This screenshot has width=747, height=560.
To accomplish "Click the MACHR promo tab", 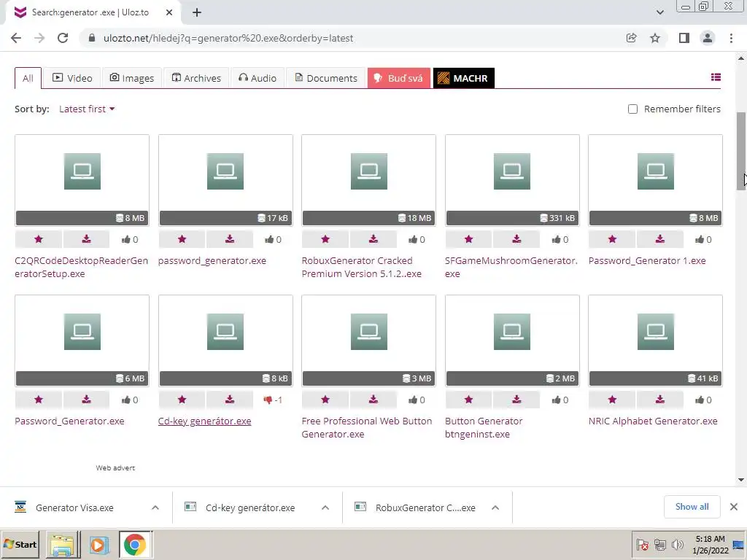I will [x=463, y=78].
